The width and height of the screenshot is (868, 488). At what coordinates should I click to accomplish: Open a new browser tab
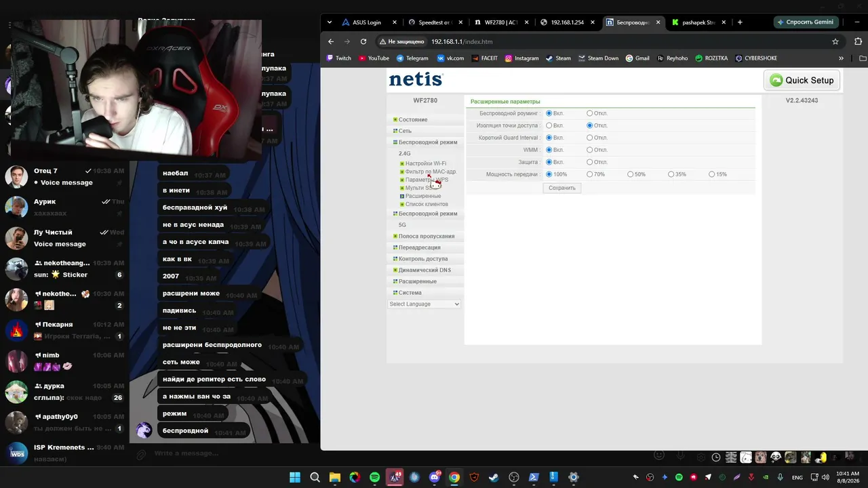[x=740, y=22]
